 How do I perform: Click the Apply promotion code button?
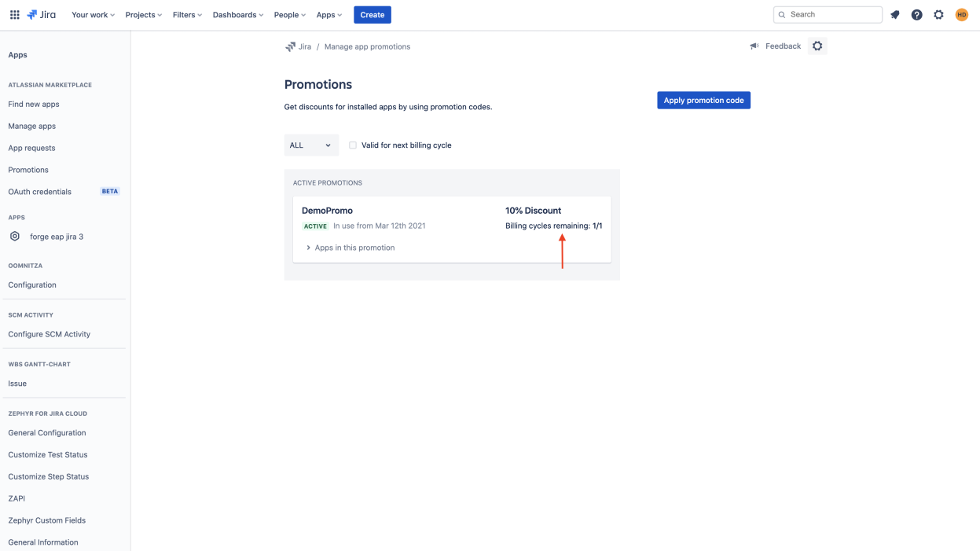click(x=703, y=101)
